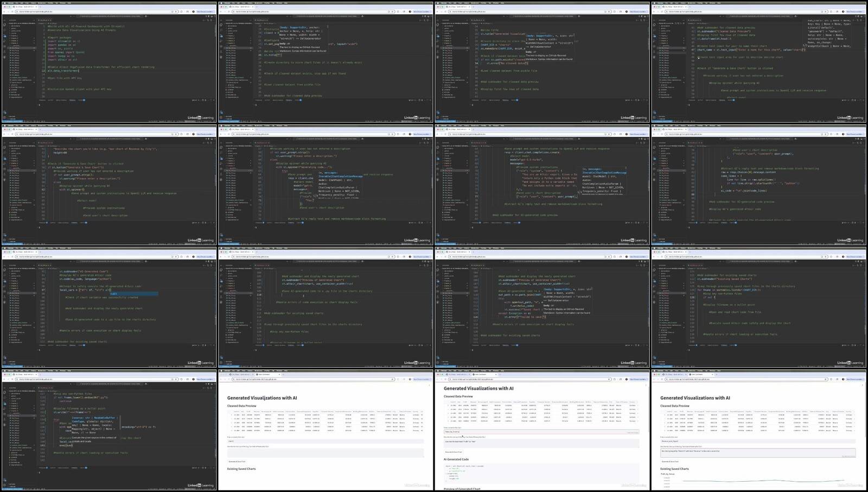The height and width of the screenshot is (492, 868).
Task: Click the Profit_by_Year chart label in last frame
Action: [667, 474]
